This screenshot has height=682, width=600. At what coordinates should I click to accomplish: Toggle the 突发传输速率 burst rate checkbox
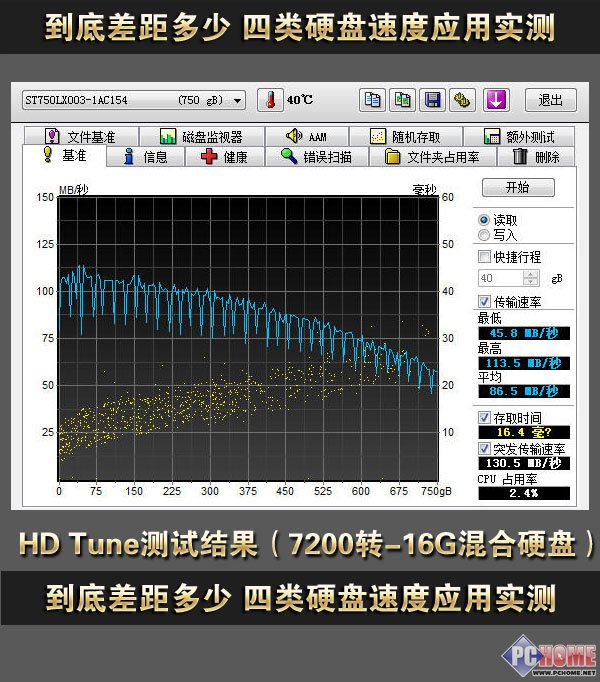coord(484,448)
